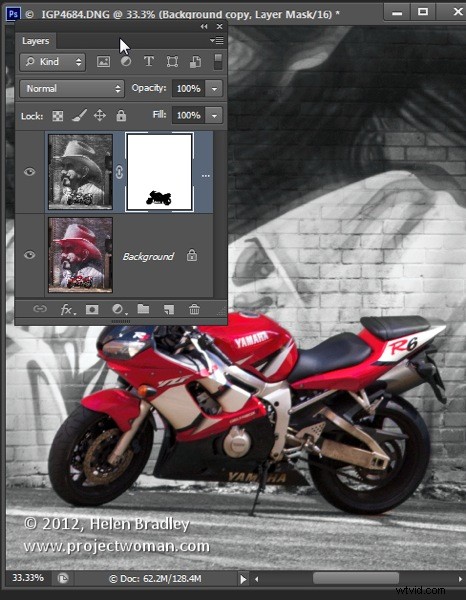Image resolution: width=466 pixels, height=600 pixels.
Task: Select the Background layer color thumbnail
Action: pyautogui.click(x=80, y=255)
